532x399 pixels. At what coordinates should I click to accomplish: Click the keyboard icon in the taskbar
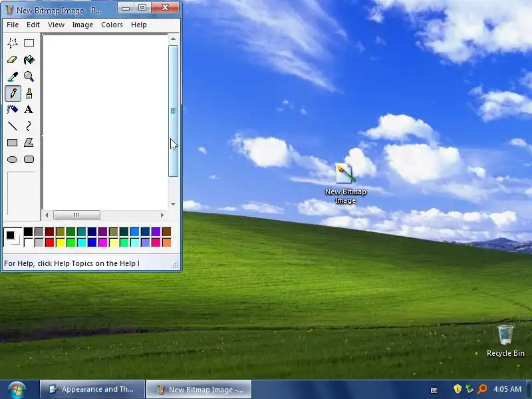[x=434, y=390]
